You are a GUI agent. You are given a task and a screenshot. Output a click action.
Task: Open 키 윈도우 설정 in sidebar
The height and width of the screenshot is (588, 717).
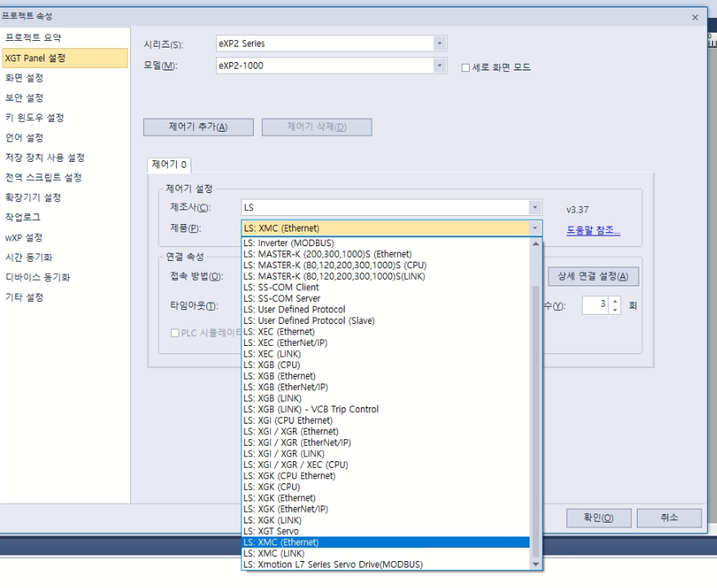coord(34,118)
